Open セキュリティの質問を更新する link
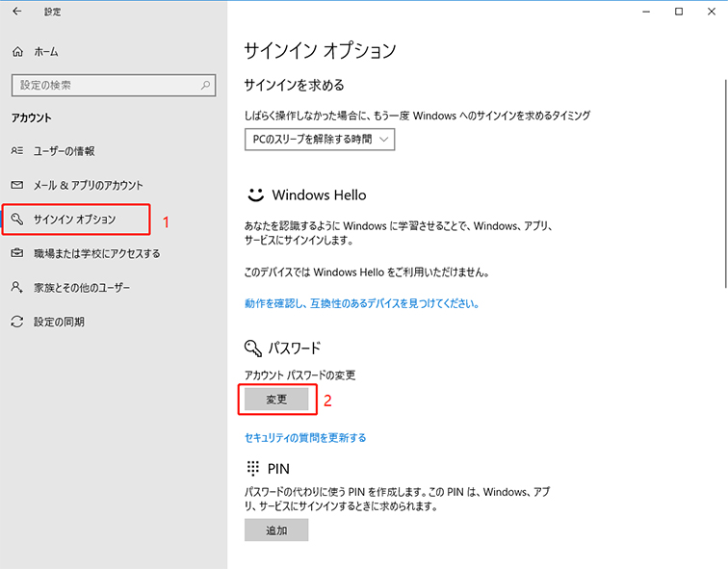728x569 pixels. [305, 438]
